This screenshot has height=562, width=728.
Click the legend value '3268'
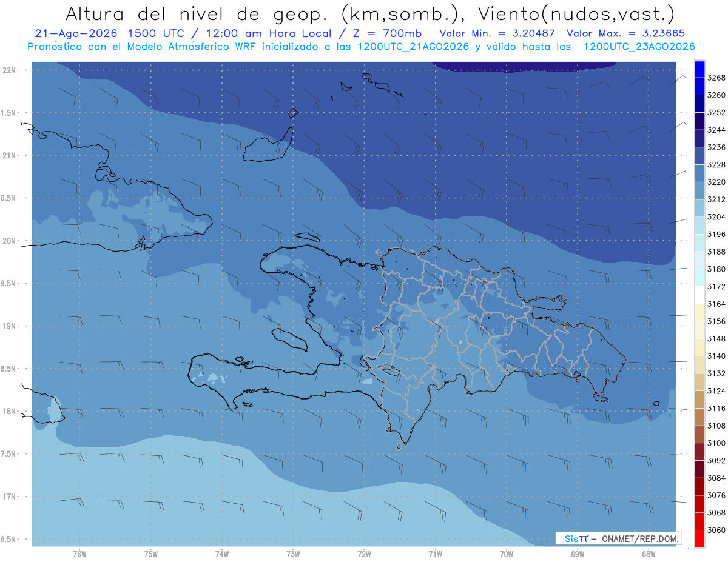tap(716, 78)
